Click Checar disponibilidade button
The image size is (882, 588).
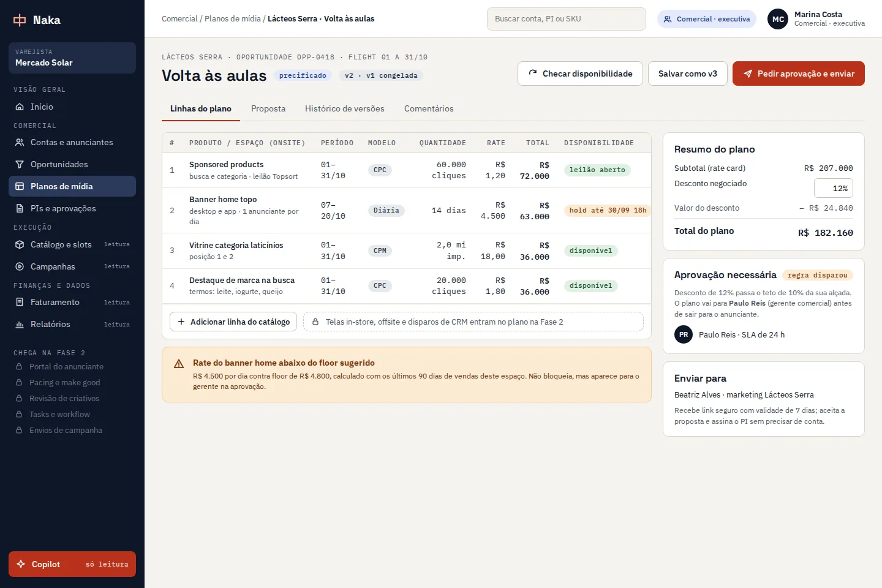(x=580, y=73)
